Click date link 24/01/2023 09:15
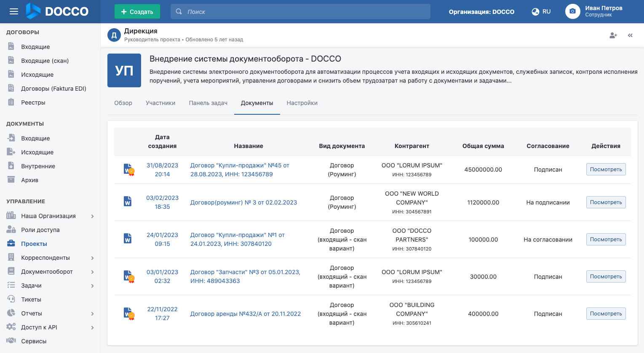Image resolution: width=644 pixels, height=353 pixels. (x=162, y=240)
